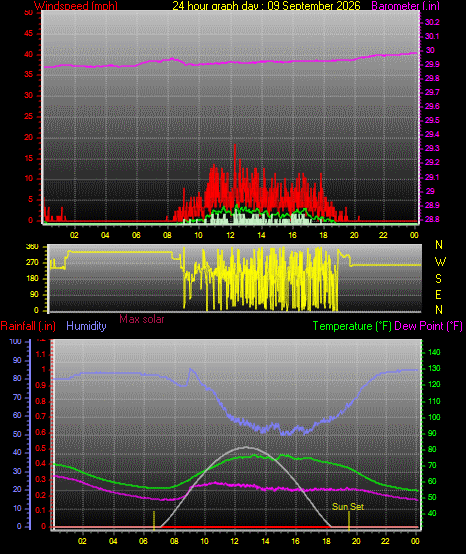Image resolution: width=466 pixels, height=554 pixels.
Task: Click the Humidity legend label
Action: [x=86, y=326]
